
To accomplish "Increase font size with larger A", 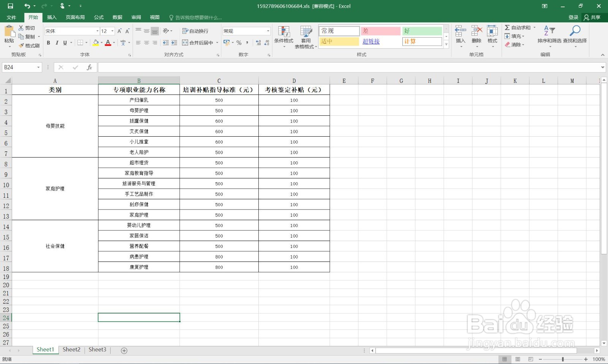I will point(119,31).
